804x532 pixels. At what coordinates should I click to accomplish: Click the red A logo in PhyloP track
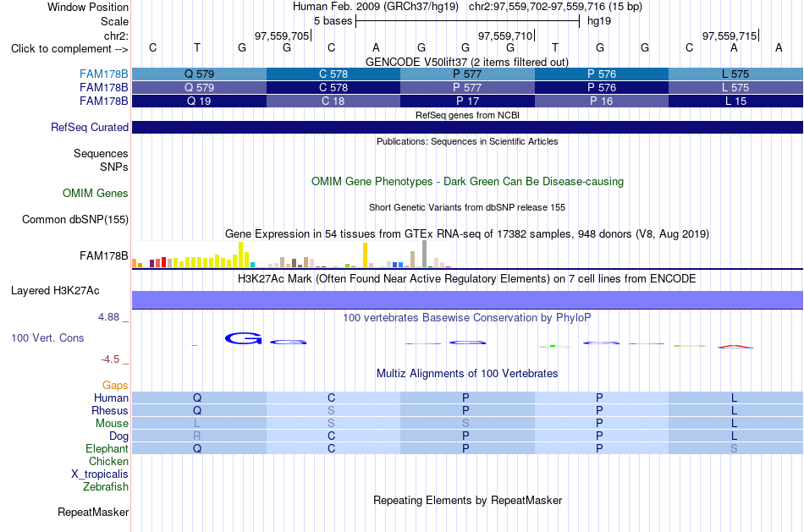pyautogui.click(x=735, y=347)
